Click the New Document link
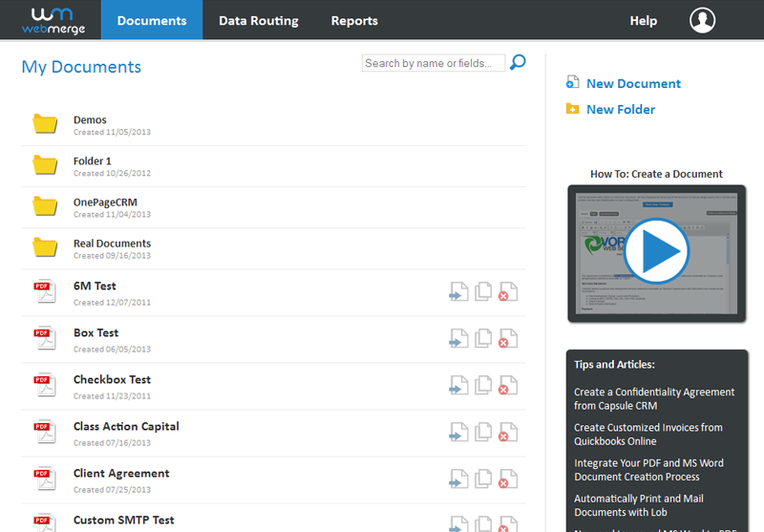 pyautogui.click(x=633, y=84)
